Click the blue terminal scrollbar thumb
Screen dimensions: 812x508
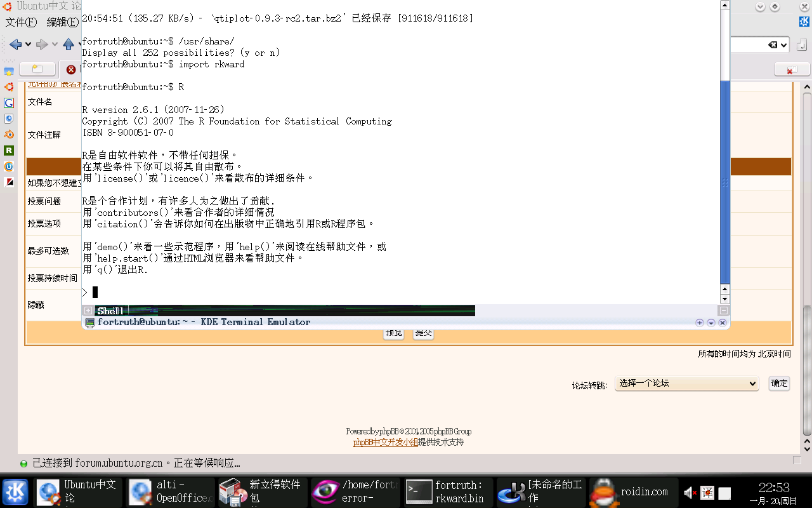point(725,182)
